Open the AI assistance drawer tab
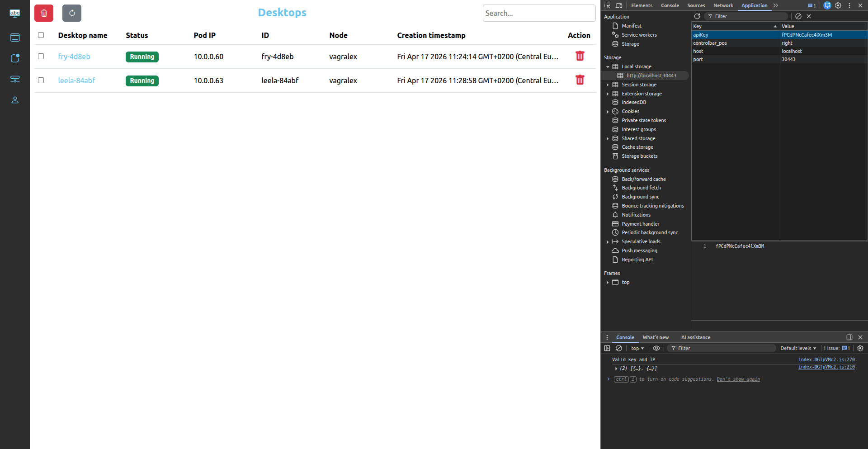The height and width of the screenshot is (449, 868). [696, 337]
